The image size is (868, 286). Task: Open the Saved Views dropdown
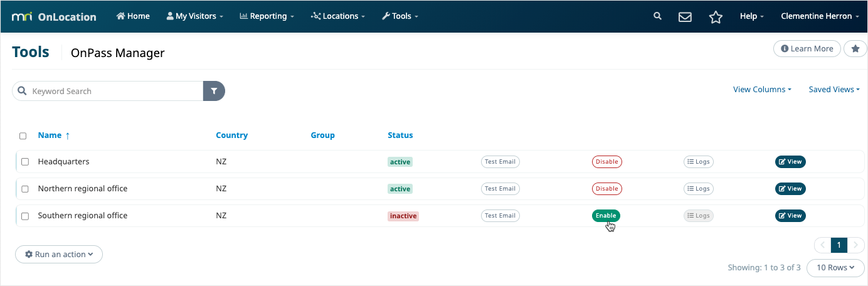[834, 90]
